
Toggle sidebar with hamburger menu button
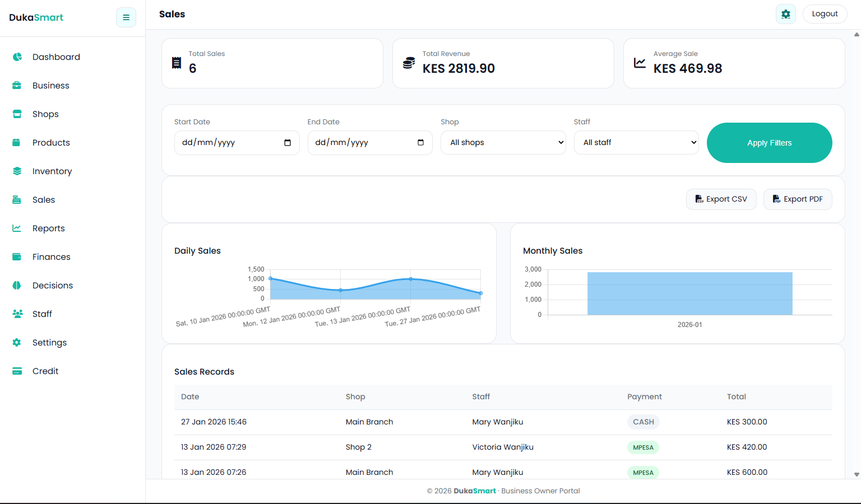(x=126, y=17)
